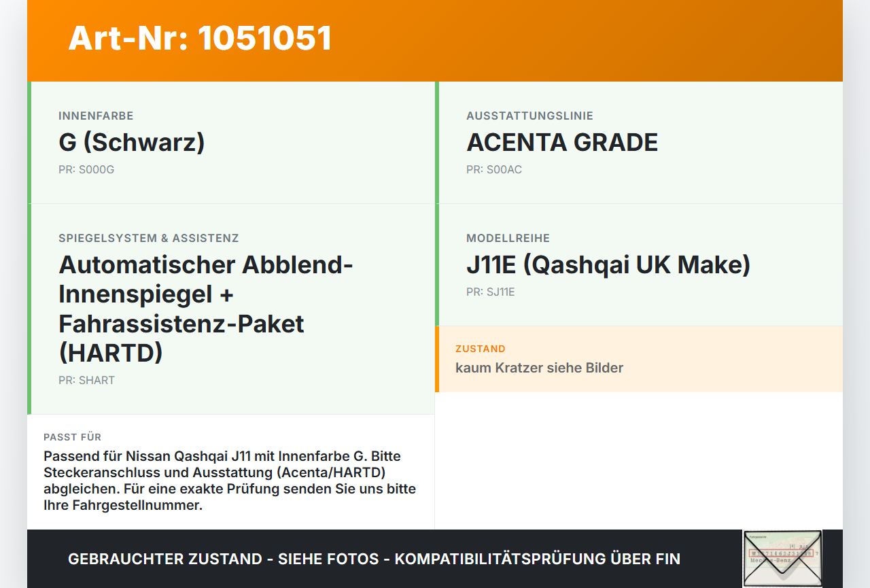
Task: Click the MODELLREIHE label
Action: [x=508, y=238]
